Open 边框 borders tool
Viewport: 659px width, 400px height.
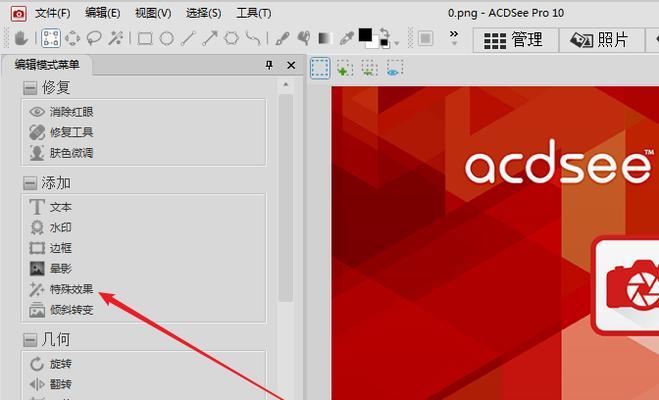click(x=50, y=248)
